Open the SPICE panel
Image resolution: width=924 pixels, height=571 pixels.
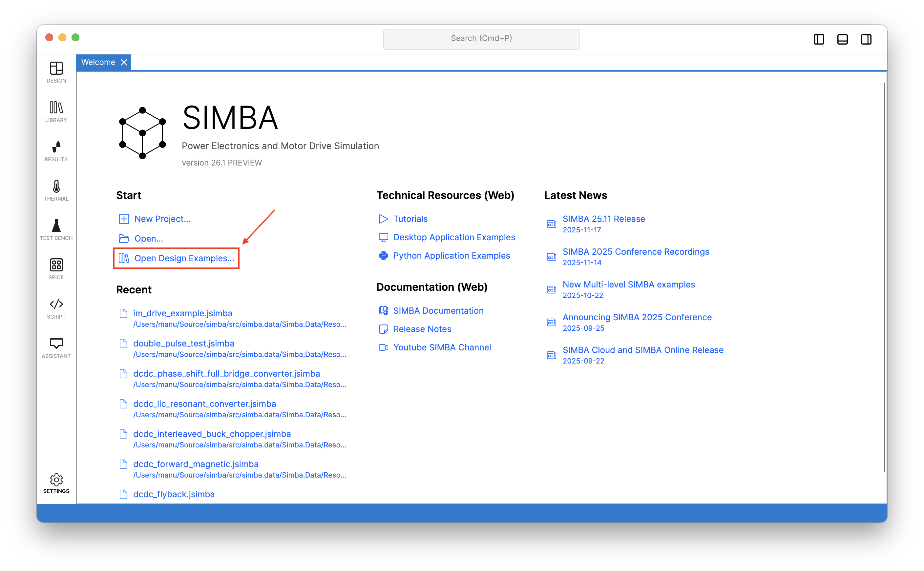pos(56,269)
